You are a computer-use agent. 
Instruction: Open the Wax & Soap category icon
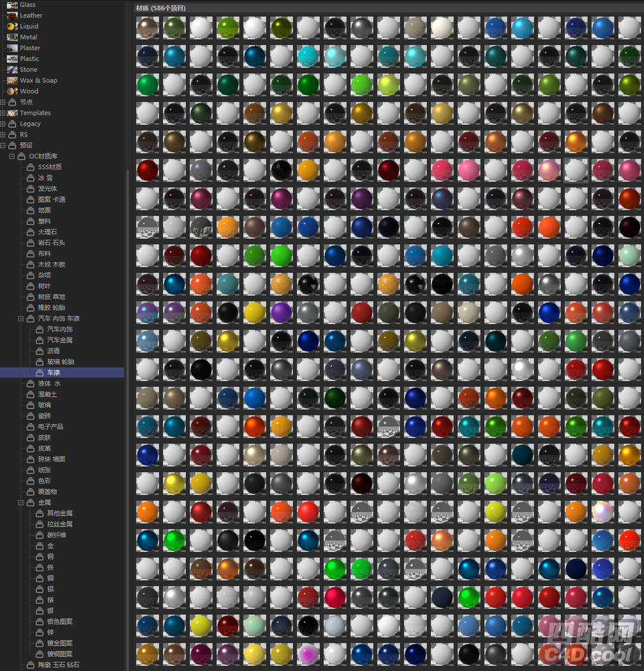tap(12, 80)
